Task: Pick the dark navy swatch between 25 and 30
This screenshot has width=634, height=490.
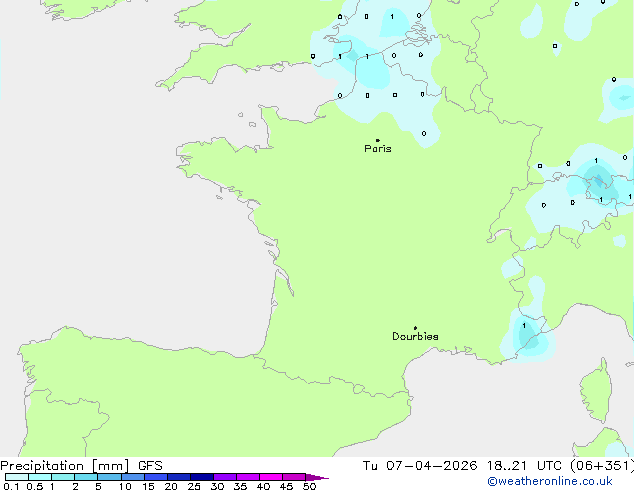Action: (x=202, y=477)
